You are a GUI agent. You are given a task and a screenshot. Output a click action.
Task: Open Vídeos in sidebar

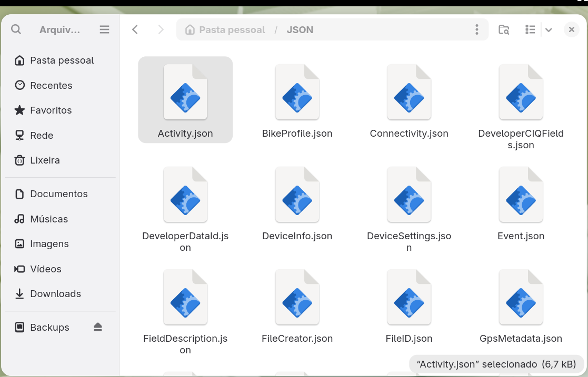[61, 269]
